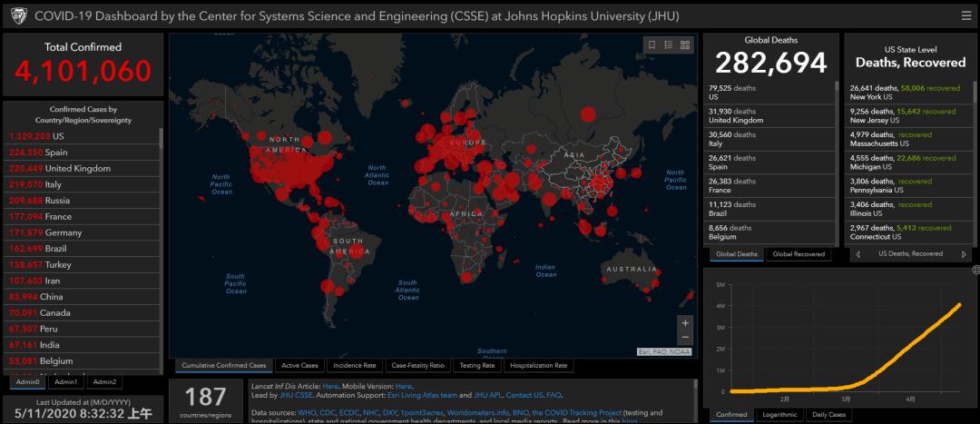Select India in confirmed cases list
Image resolution: width=980 pixels, height=424 pixels.
point(82,345)
